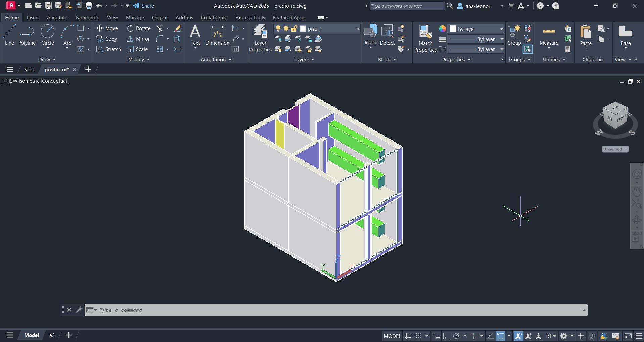The height and width of the screenshot is (342, 644).
Task: Expand the Draw panel
Action: (47, 60)
